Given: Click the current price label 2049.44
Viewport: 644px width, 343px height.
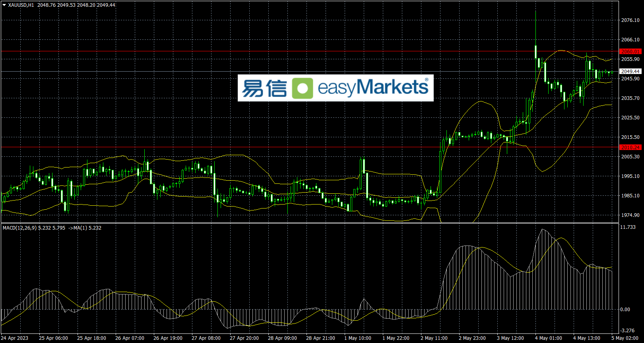Looking at the screenshot, I should tap(630, 72).
